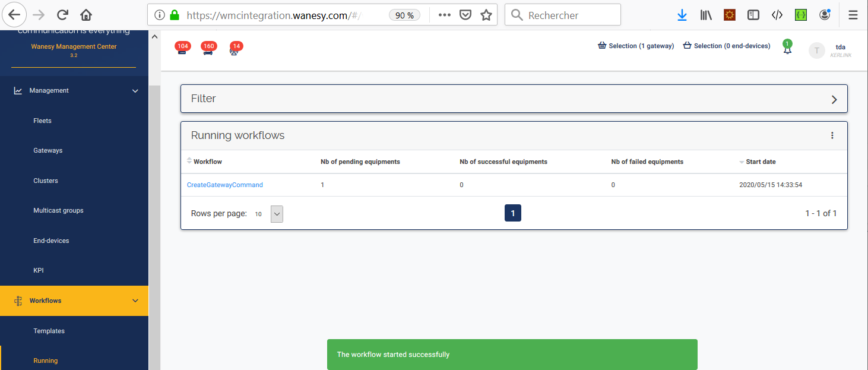868x370 pixels.
Task: Click the browser home icon
Action: 86,15
